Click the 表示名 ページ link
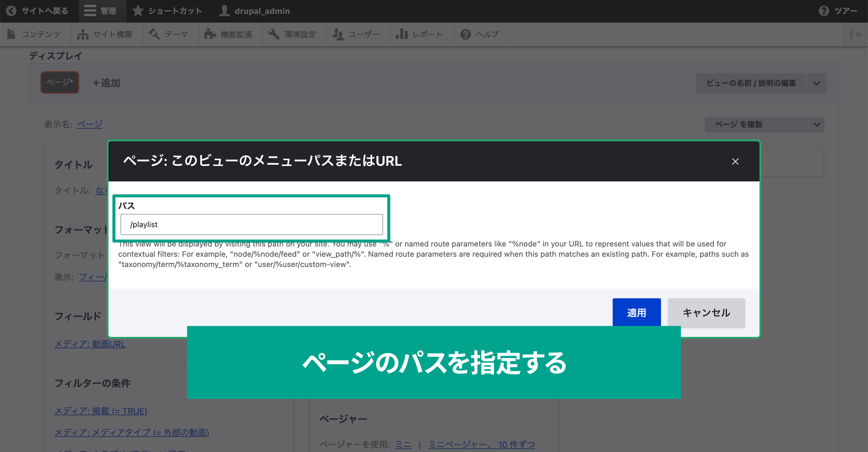 (x=90, y=124)
